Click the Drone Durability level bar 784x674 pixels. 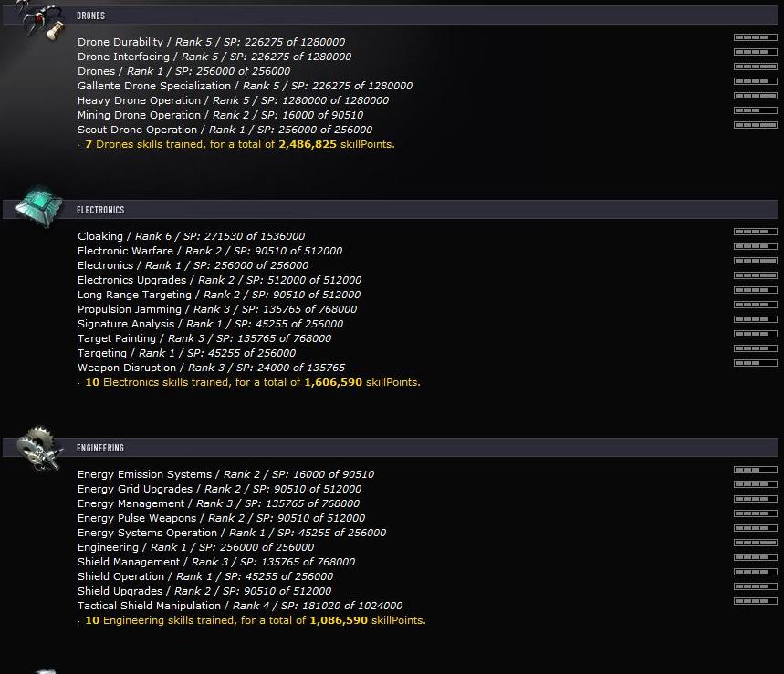[x=755, y=38]
